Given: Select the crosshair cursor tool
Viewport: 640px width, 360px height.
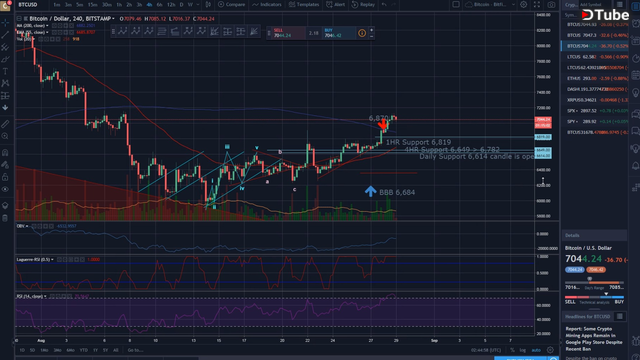Looking at the screenshot, I should click(5, 22).
